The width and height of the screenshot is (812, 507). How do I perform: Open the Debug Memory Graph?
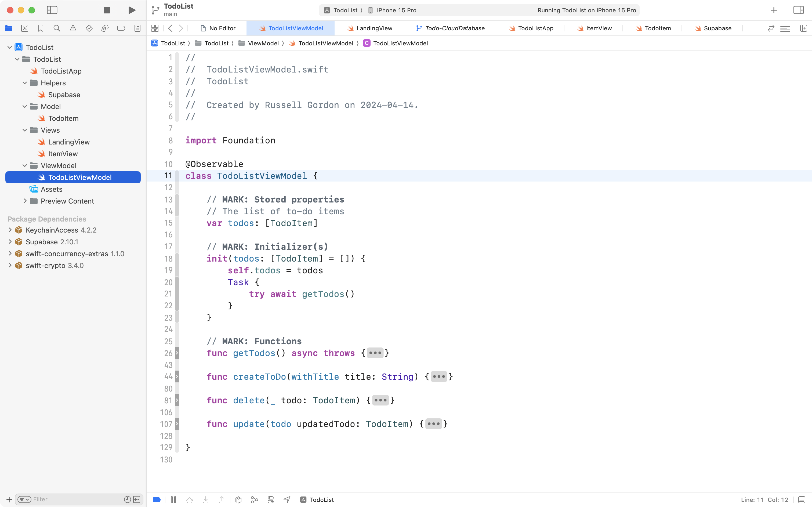255,499
